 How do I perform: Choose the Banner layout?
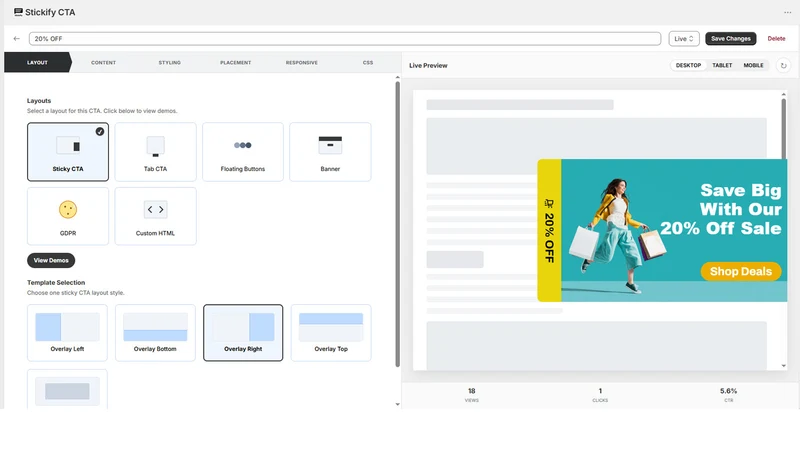(330, 152)
